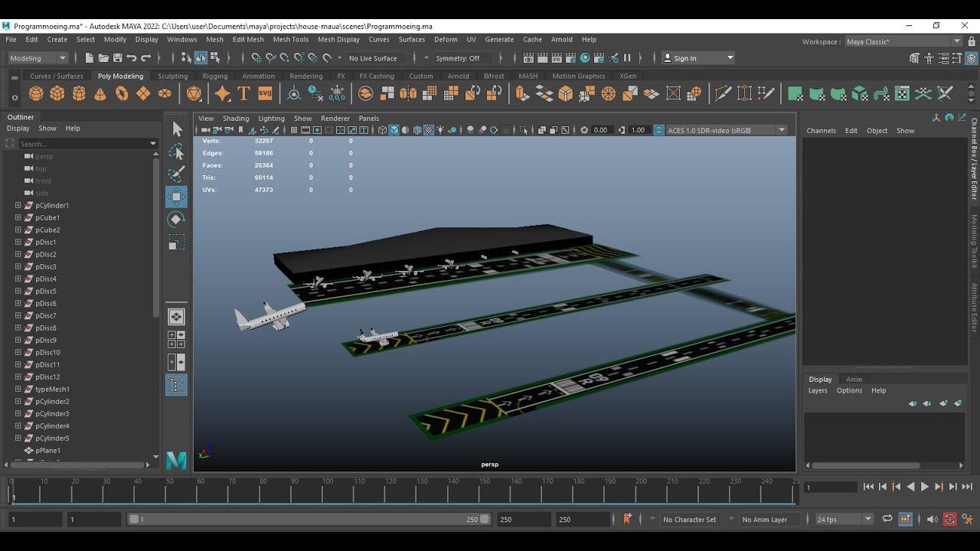Expand the pCylinder1 node in Outliner
Screen dimensions: 980x551
(x=18, y=205)
